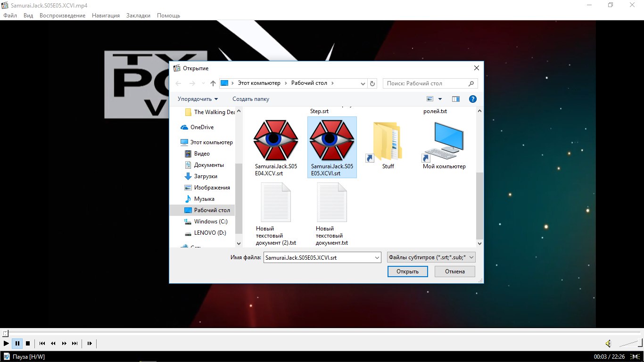644x362 pixels.
Task: Open the Упорядочить dropdown menu
Action: (x=198, y=99)
